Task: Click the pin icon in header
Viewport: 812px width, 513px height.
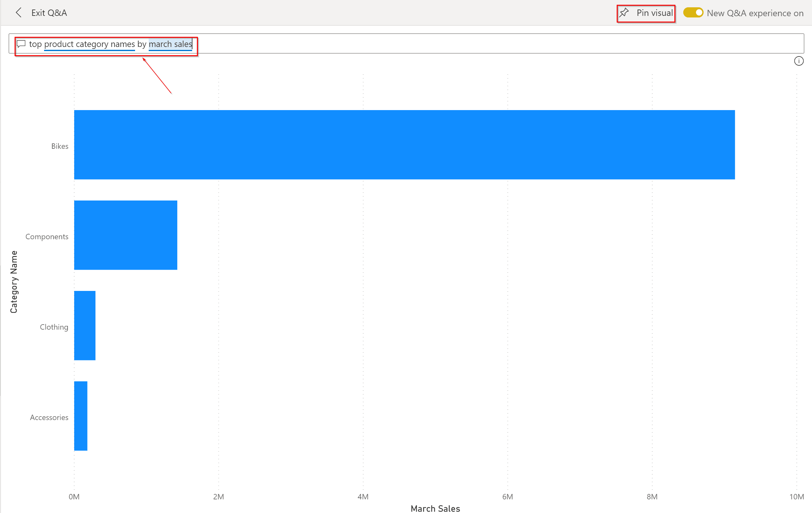Action: (624, 13)
